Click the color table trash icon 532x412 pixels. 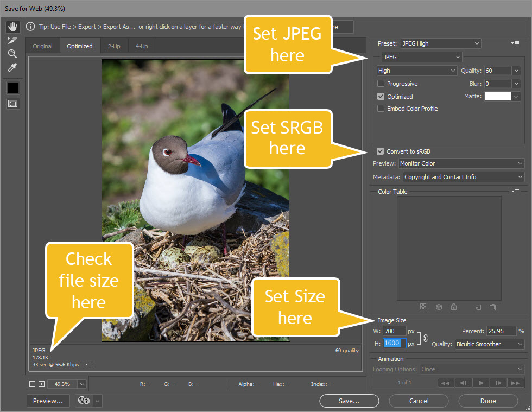pos(493,307)
